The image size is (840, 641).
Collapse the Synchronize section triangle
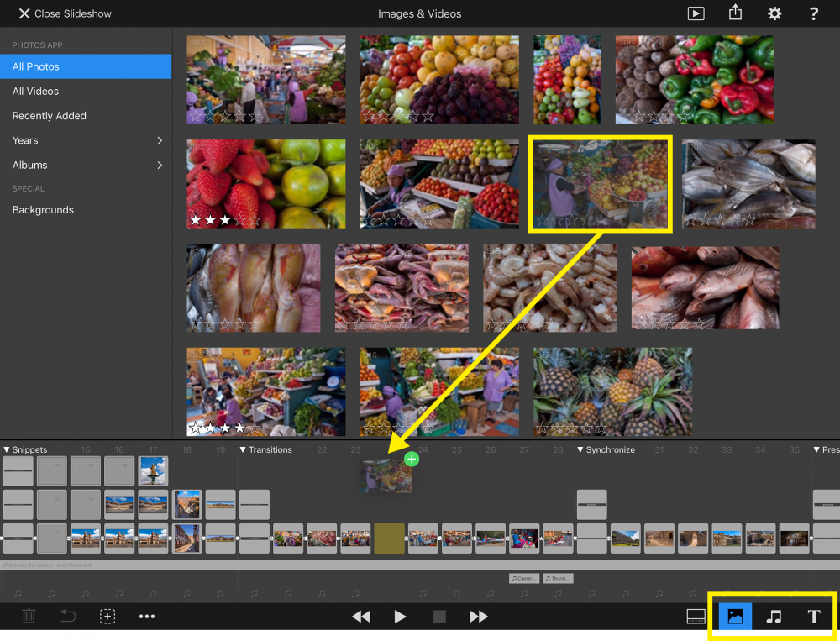tap(580, 449)
